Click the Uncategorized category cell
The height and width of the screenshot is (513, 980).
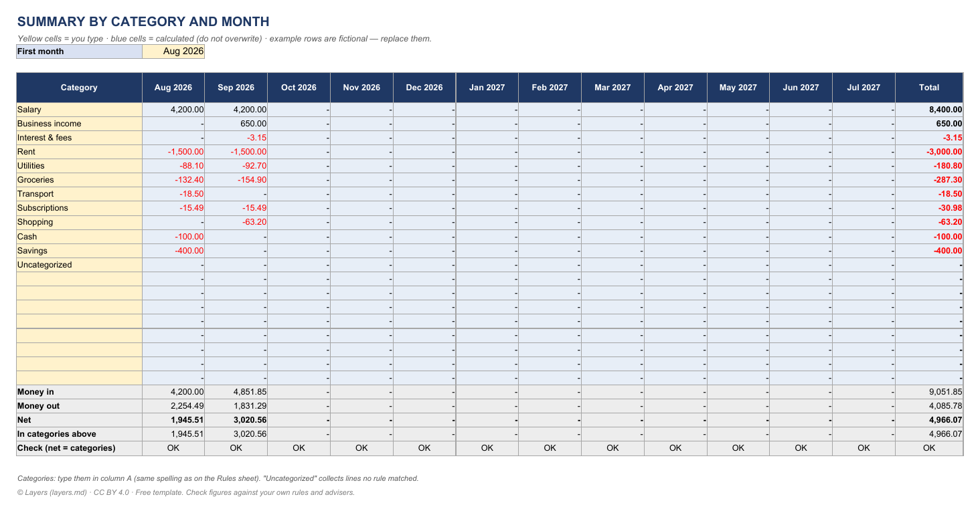point(80,265)
